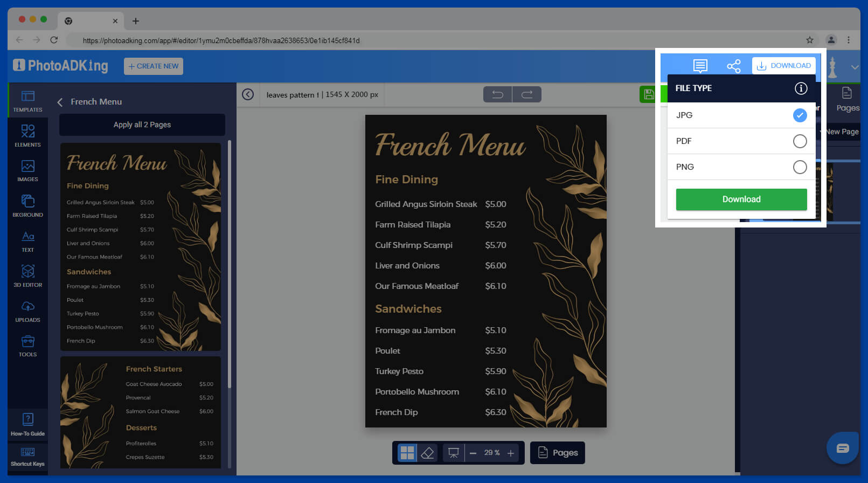868x483 pixels.
Task: Redo the last action
Action: 527,94
